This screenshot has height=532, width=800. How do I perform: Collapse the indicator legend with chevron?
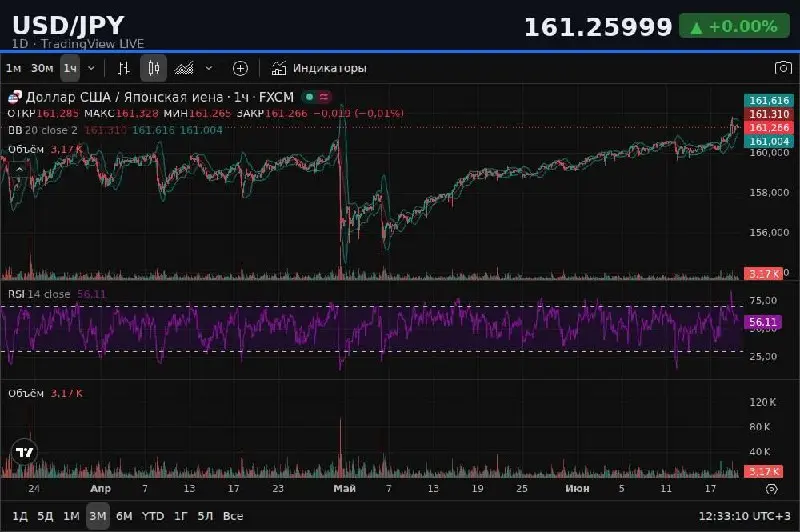coord(19,169)
